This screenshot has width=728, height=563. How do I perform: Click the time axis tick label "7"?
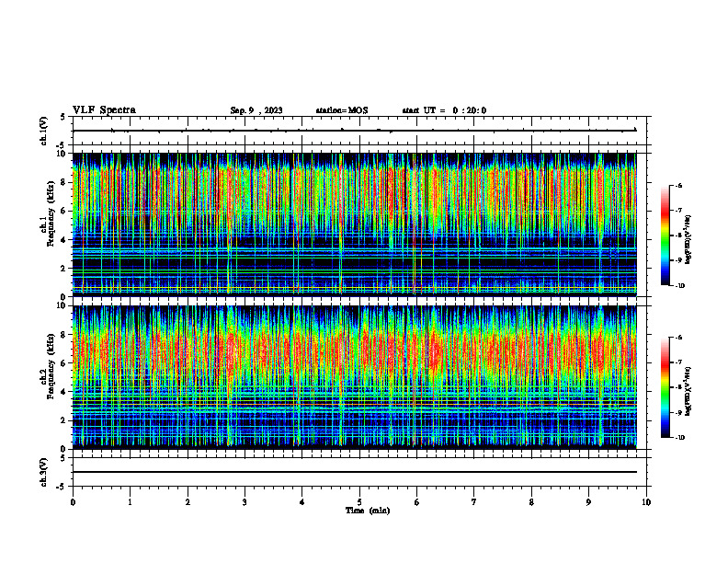[x=474, y=502]
